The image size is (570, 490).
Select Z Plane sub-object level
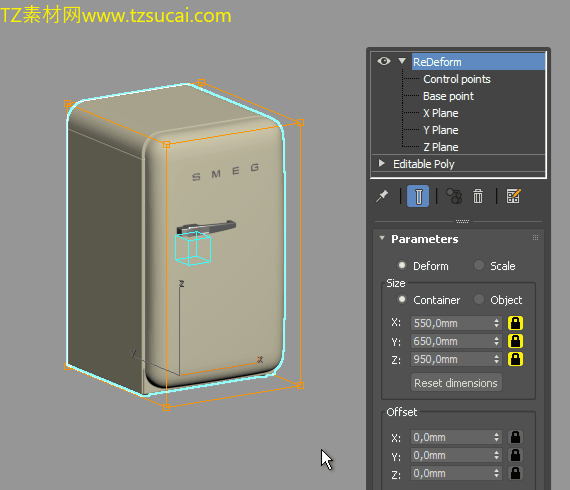[x=441, y=147]
